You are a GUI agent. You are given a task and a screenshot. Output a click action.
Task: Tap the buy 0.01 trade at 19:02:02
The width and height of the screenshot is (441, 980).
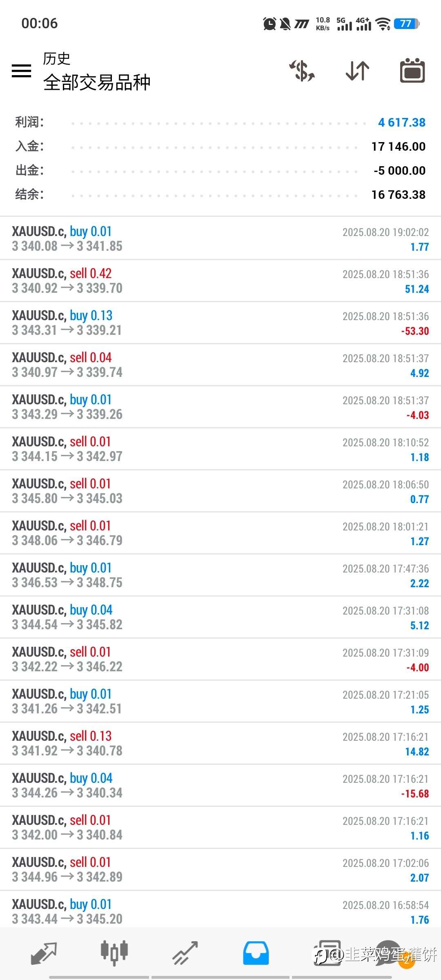tap(220, 239)
